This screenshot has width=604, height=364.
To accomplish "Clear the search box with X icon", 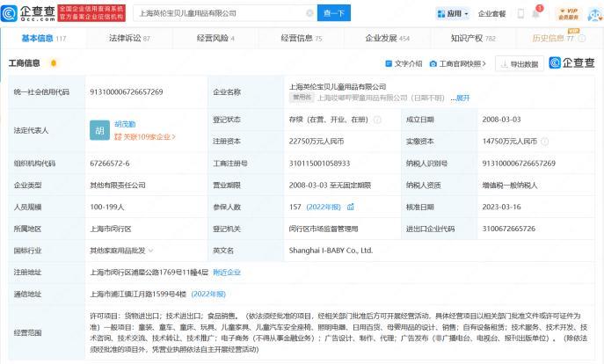I will point(309,14).
